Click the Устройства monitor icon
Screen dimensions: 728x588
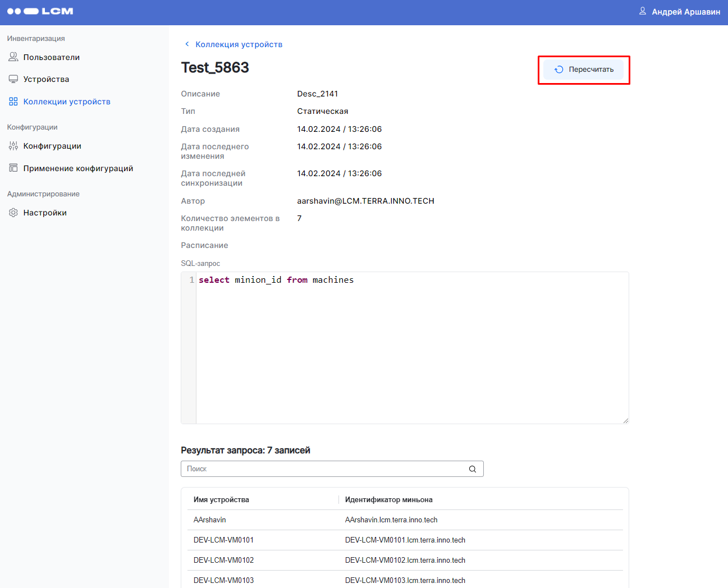pos(13,79)
